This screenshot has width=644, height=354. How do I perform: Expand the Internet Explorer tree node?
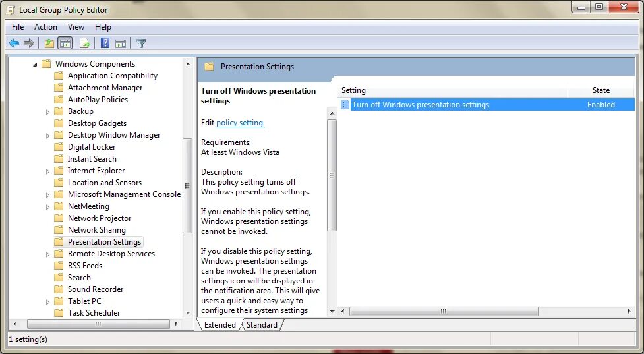[47, 171]
